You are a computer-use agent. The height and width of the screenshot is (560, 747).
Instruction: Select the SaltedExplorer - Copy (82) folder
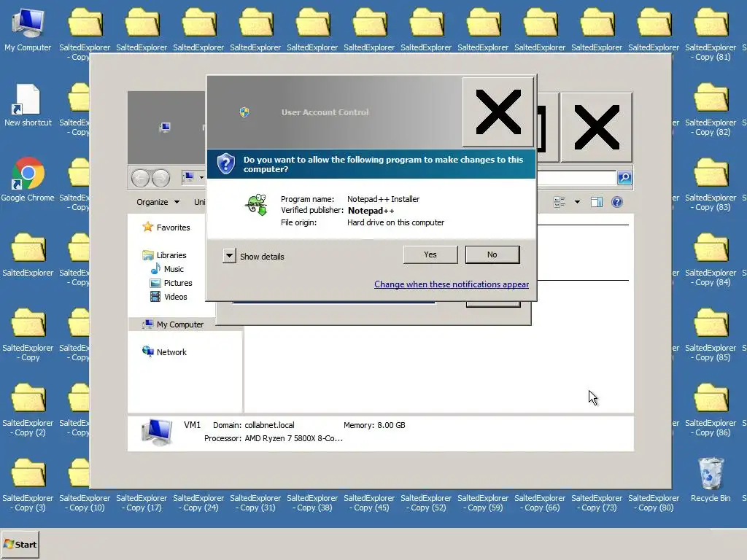[711, 109]
